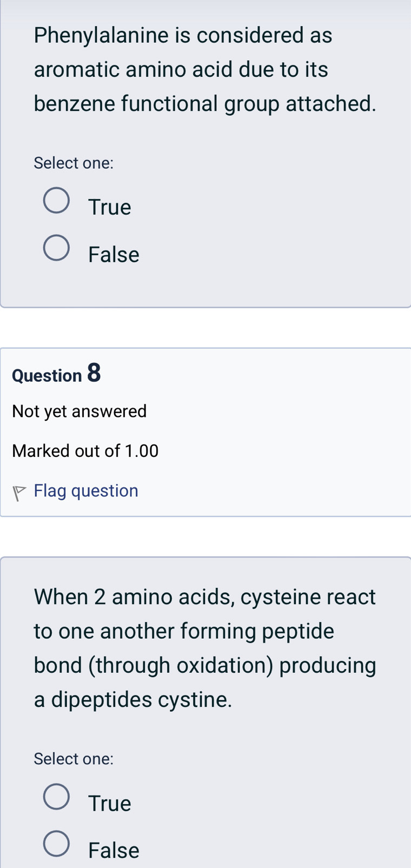411x868 pixels.
Task: Click the "Not yet answered" status text
Action: click(79, 412)
